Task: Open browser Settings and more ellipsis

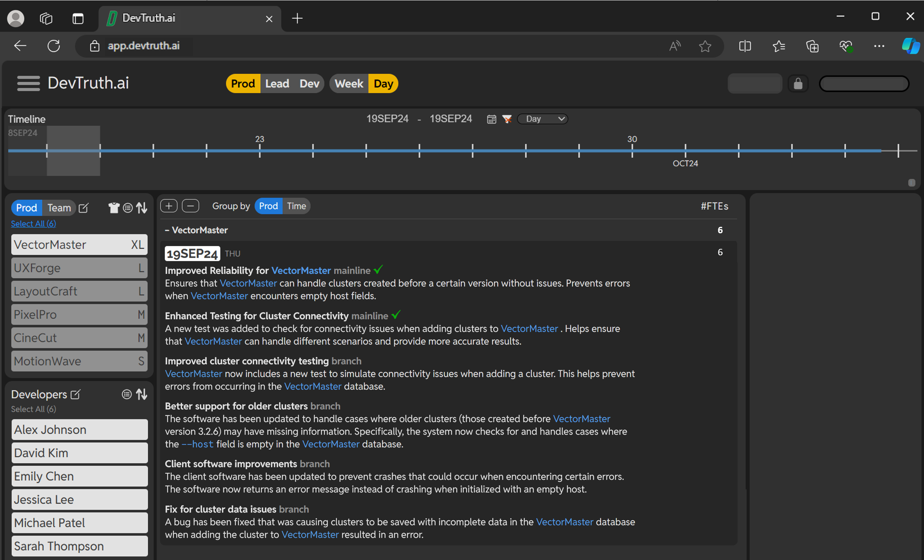Action: [x=879, y=46]
